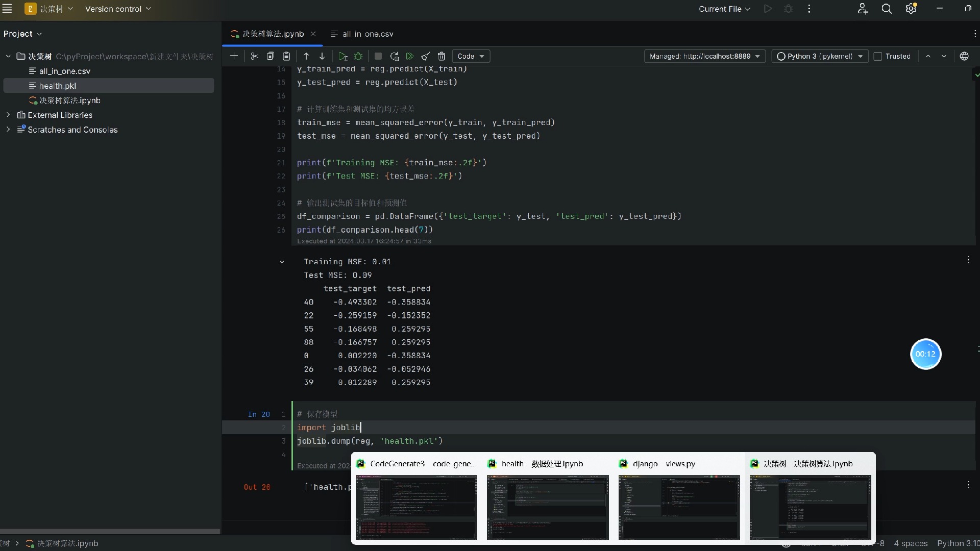This screenshot has height=551, width=980.
Task: Toggle the Trusted notebook checkbox
Action: pos(878,56)
